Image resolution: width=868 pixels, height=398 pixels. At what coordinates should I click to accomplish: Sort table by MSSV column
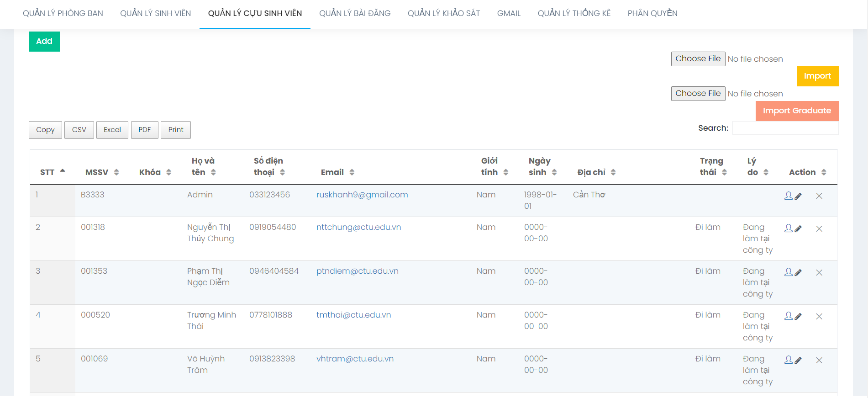point(101,172)
